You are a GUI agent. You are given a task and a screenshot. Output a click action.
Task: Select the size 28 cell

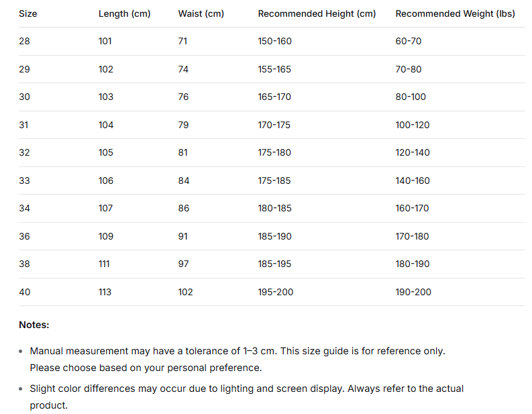point(24,42)
